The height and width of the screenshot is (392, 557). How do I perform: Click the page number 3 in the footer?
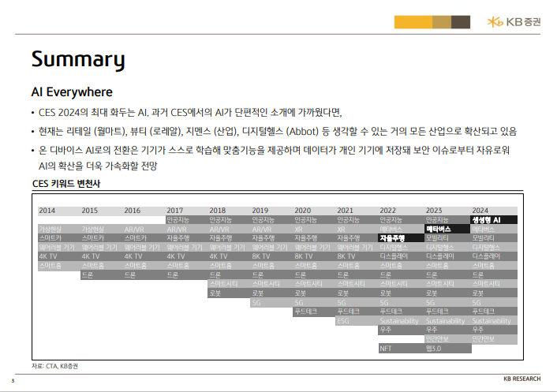[13, 381]
